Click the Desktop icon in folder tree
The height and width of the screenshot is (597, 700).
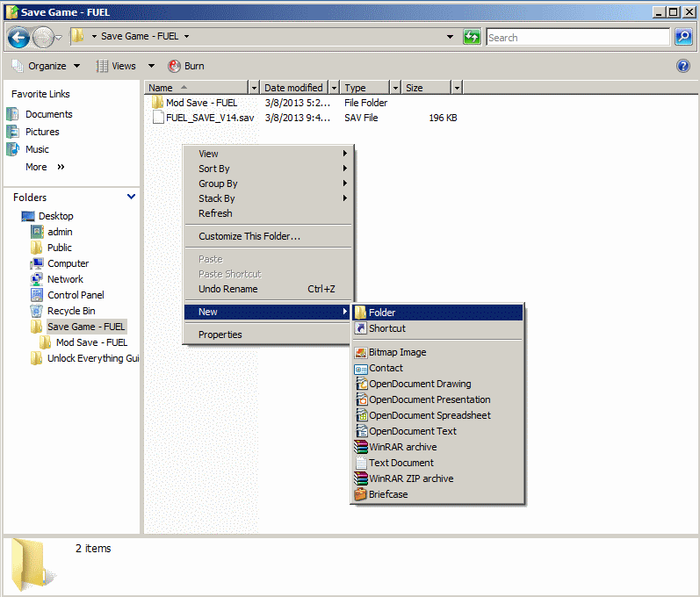click(x=28, y=216)
